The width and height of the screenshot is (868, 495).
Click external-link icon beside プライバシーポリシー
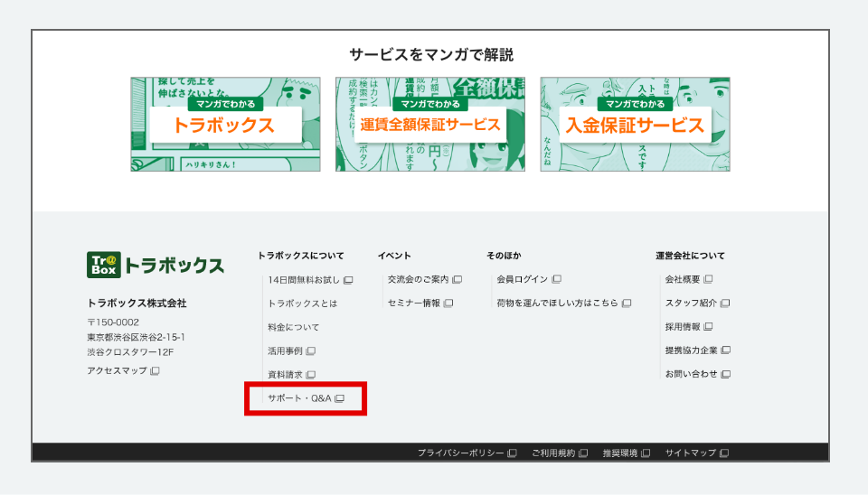click(x=512, y=453)
